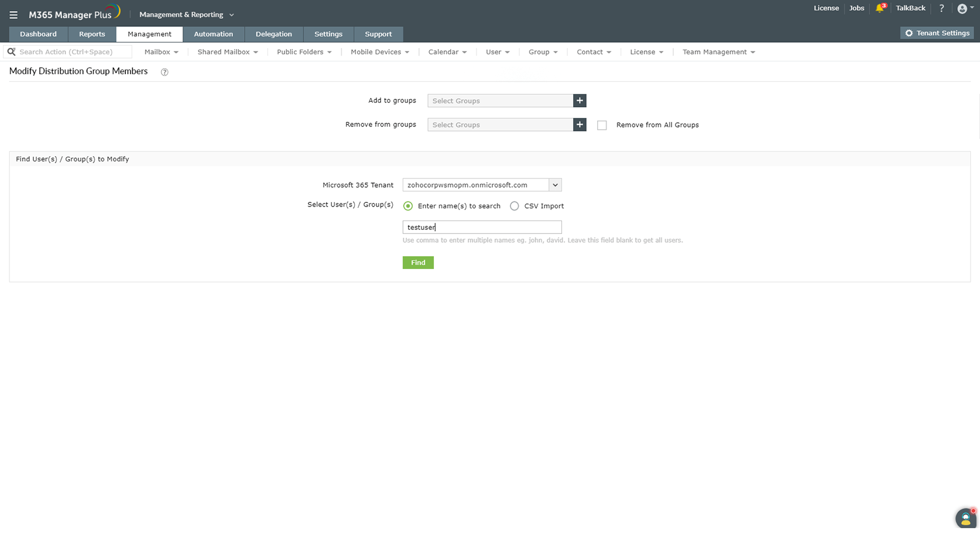Select the CSV Import radio option

click(x=514, y=206)
